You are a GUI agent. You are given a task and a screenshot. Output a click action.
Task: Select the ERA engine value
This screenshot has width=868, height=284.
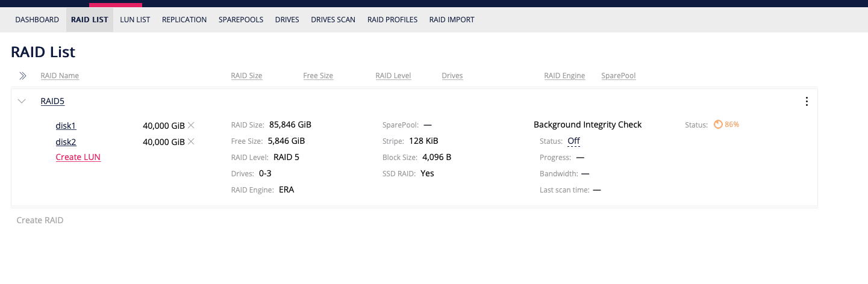click(x=287, y=190)
